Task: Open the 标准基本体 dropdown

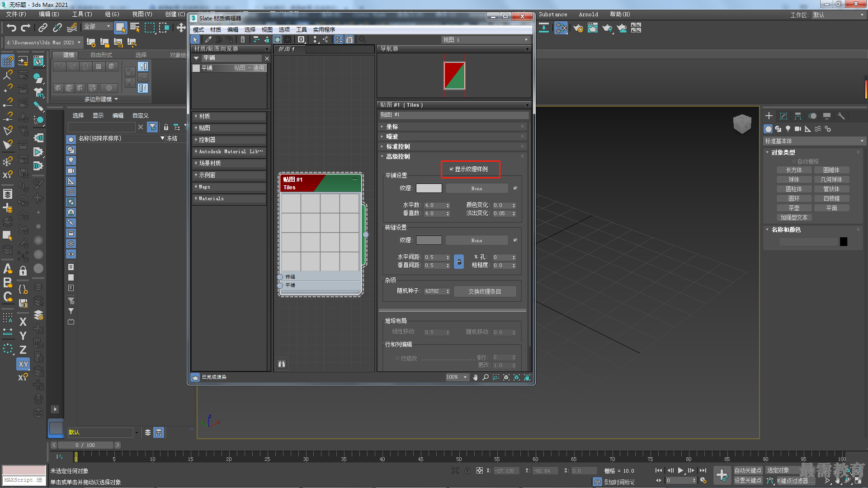Action: tap(814, 141)
